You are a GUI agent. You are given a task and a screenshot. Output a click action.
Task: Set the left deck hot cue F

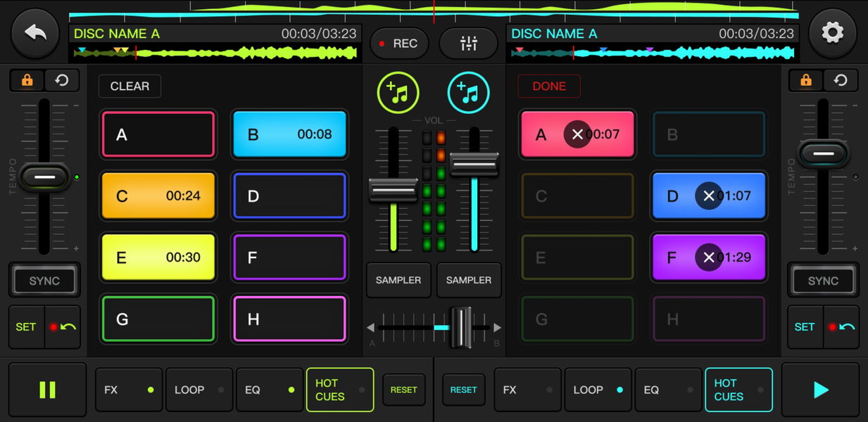click(289, 257)
